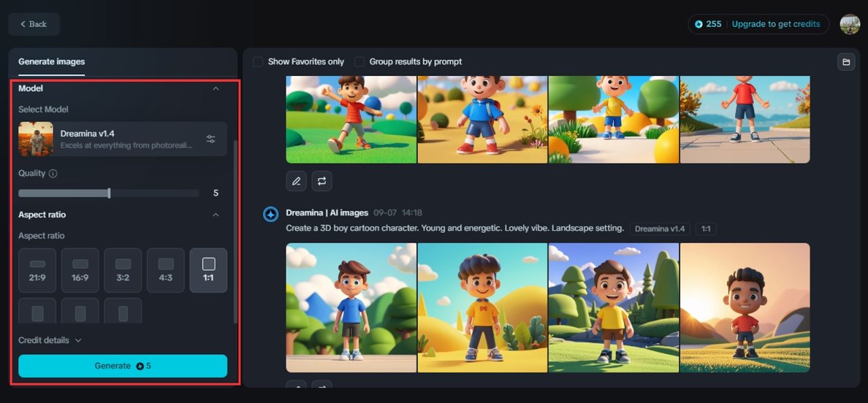The height and width of the screenshot is (403, 868).
Task: Select the Dreamina v1.4 model card
Action: 123,139
